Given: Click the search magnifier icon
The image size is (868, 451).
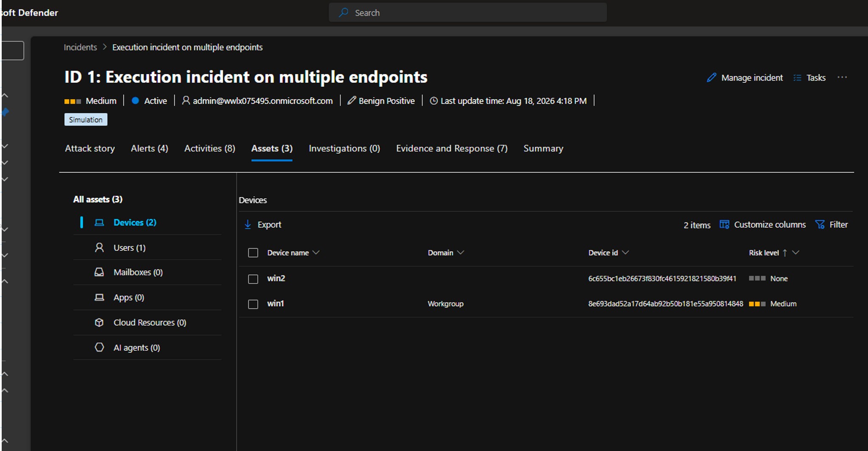Looking at the screenshot, I should click(344, 13).
